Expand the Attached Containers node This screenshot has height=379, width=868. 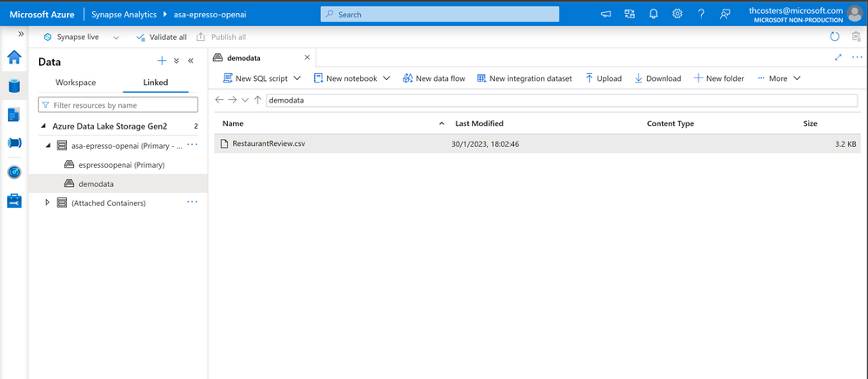(48, 203)
